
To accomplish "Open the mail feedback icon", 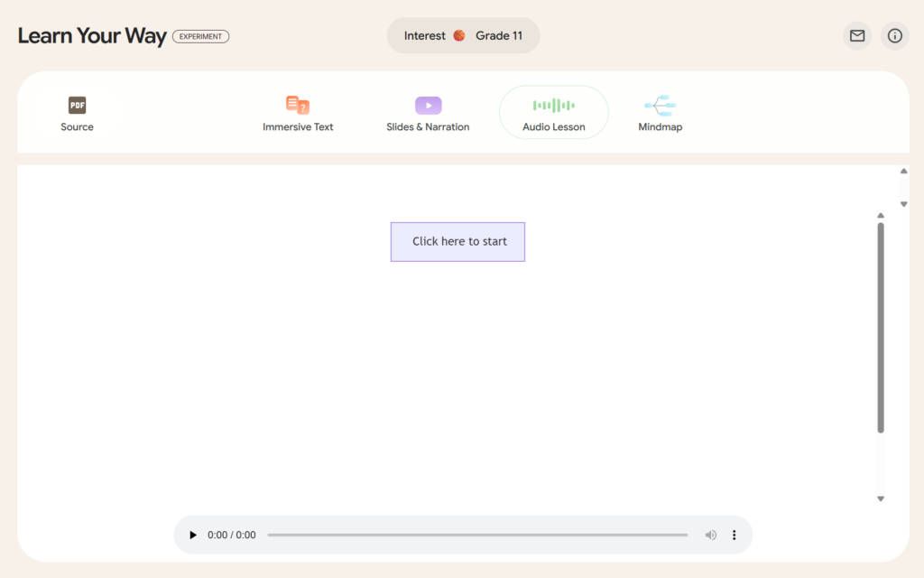I will 856,36.
